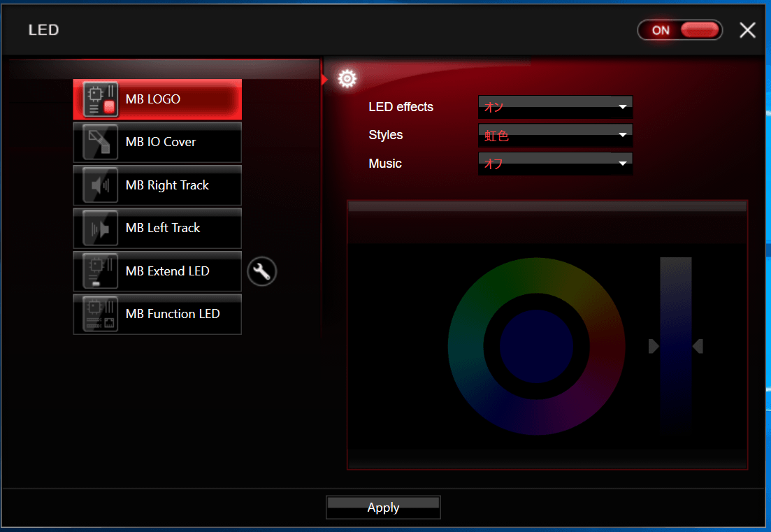
Task: Close the LED window
Action: pyautogui.click(x=747, y=30)
